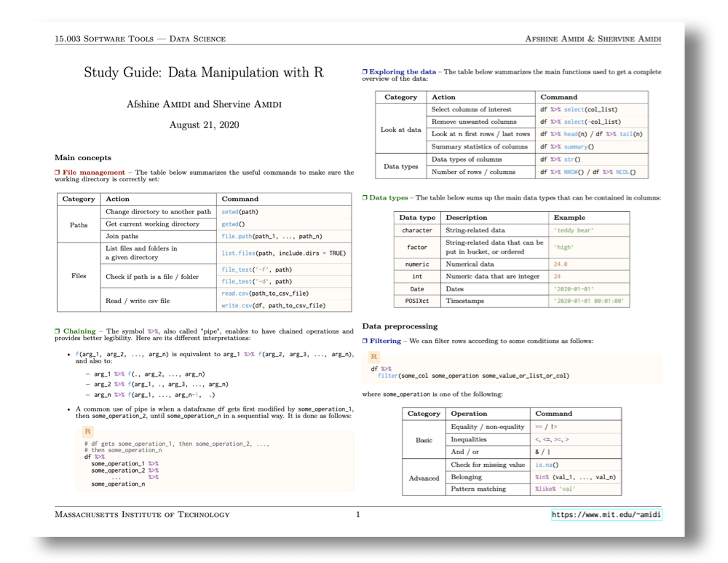
Task: Click the square bullet before File management
Action: coord(58,173)
